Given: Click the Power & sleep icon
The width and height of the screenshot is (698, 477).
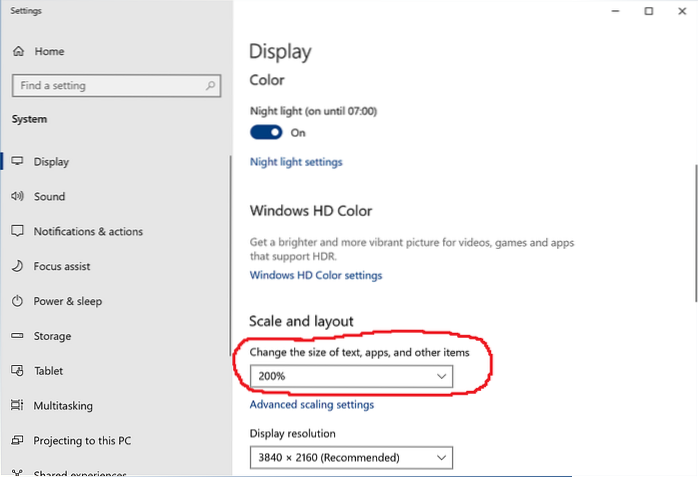Looking at the screenshot, I should [17, 301].
